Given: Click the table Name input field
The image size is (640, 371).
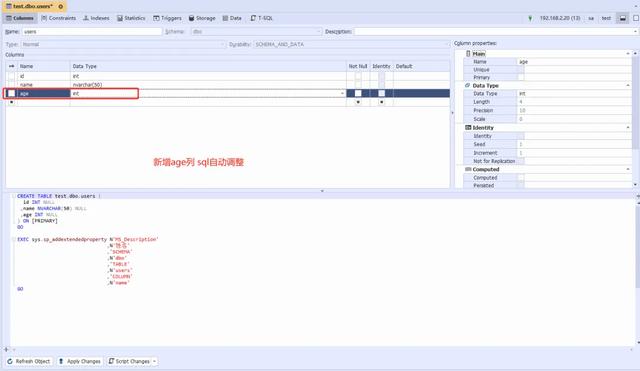Looking at the screenshot, I should (92, 31).
